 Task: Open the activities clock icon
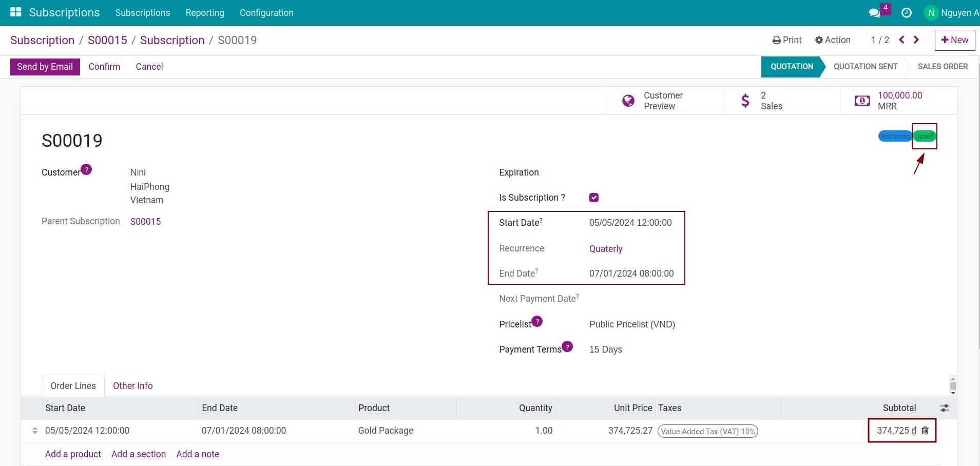pyautogui.click(x=907, y=13)
